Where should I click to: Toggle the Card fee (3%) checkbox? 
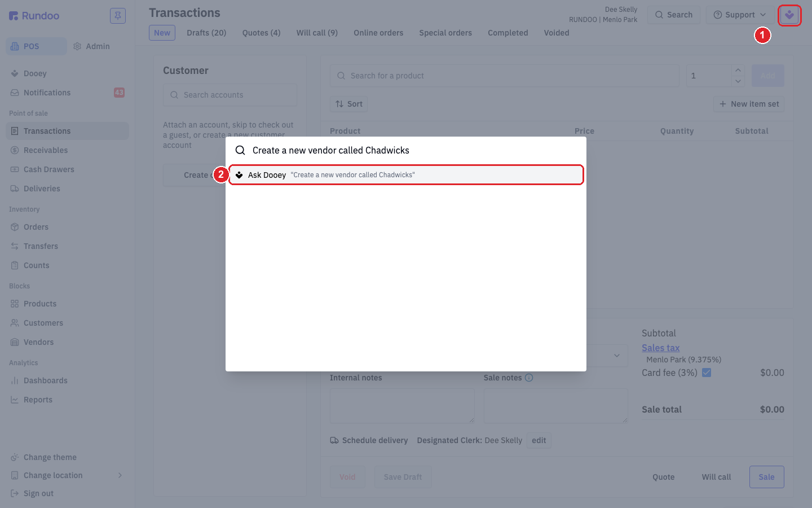tap(707, 373)
